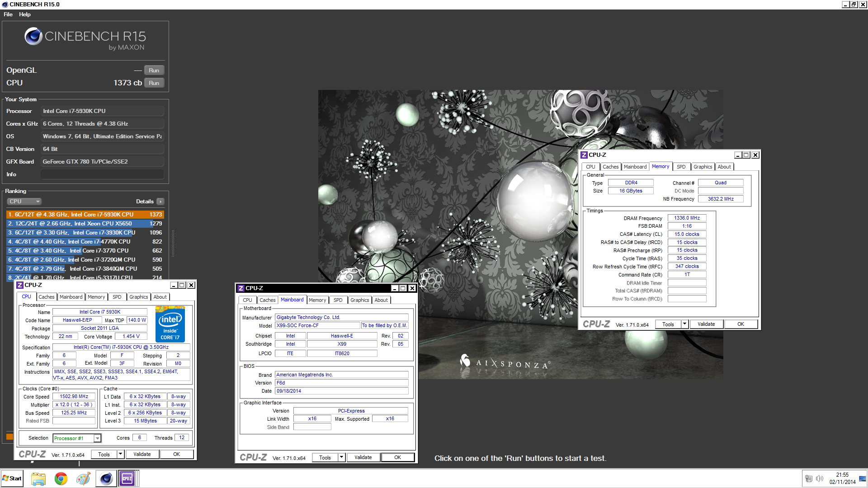Click the network tray icon
The width and height of the screenshot is (868, 488).
(809, 479)
